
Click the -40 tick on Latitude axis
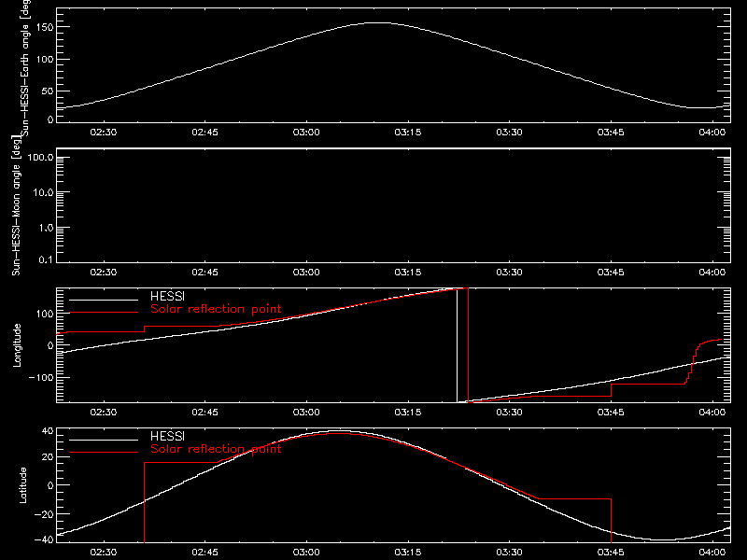[x=44, y=539]
